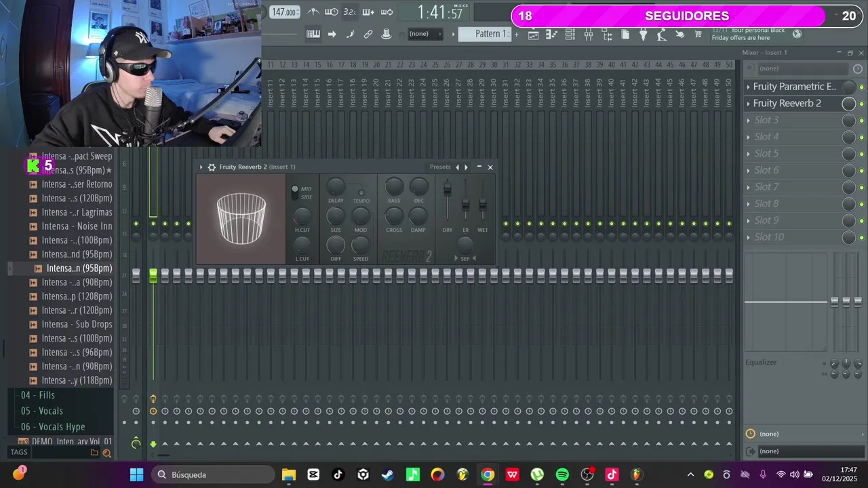Click the Black Friday offers news text
Viewport: 868px width, 488px height.
point(749,34)
